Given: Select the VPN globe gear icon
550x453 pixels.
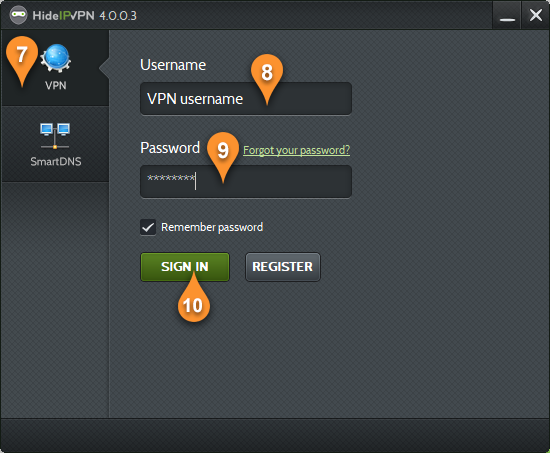Looking at the screenshot, I should click(56, 58).
